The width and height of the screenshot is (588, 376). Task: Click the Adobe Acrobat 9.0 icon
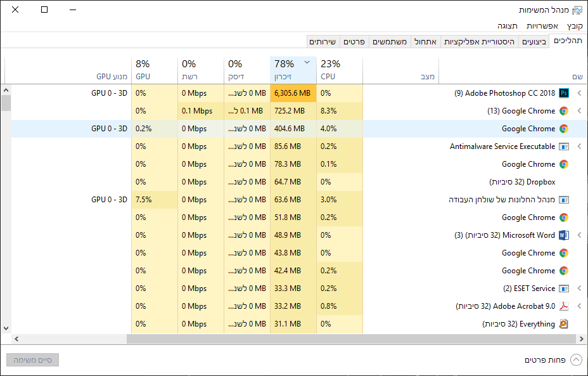coord(563,306)
